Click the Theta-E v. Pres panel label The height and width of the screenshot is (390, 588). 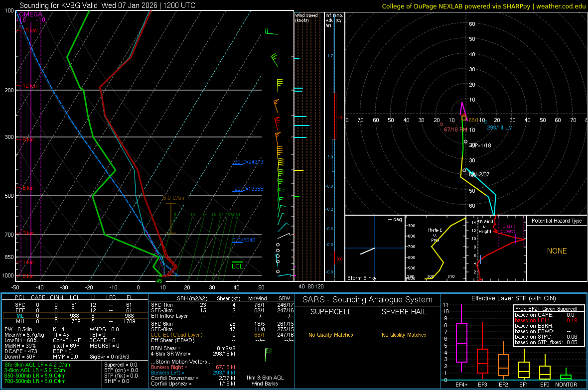[435, 235]
